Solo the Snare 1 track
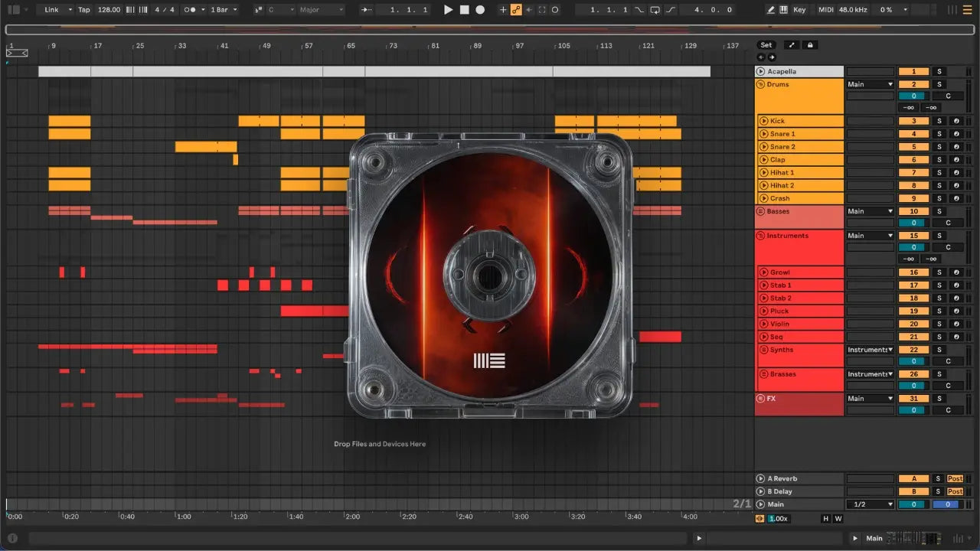Viewport: 980px width, 551px height. (939, 134)
